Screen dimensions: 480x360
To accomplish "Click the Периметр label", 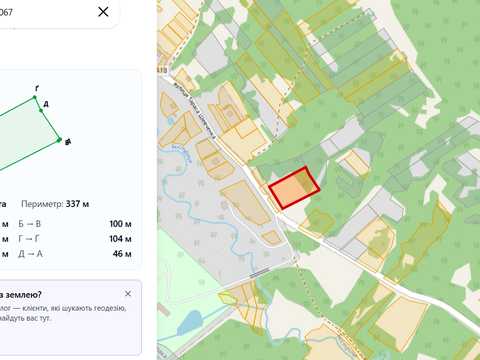I will [42, 204].
